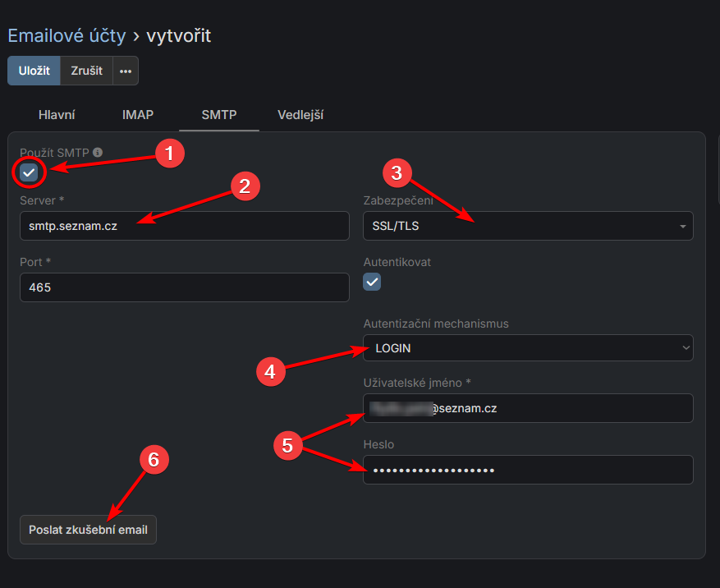Image resolution: width=720 pixels, height=588 pixels.
Task: Go to the Vedlejší tab
Action: [x=300, y=115]
